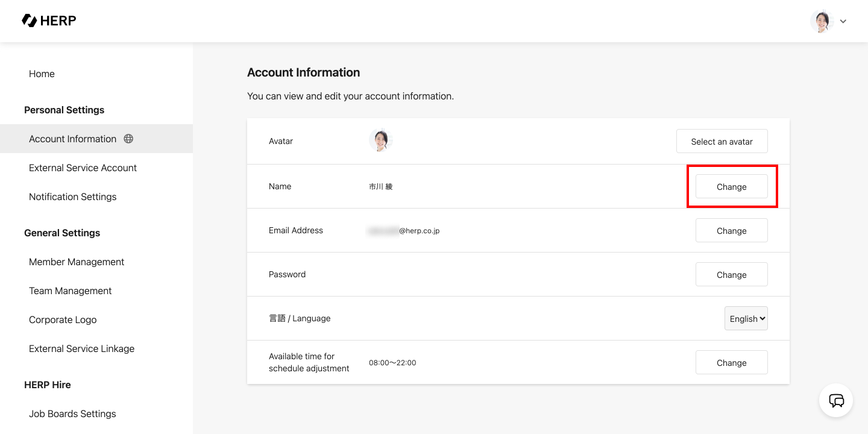The height and width of the screenshot is (434, 868).
Task: Change available time for schedule adjustment
Action: 731,363
